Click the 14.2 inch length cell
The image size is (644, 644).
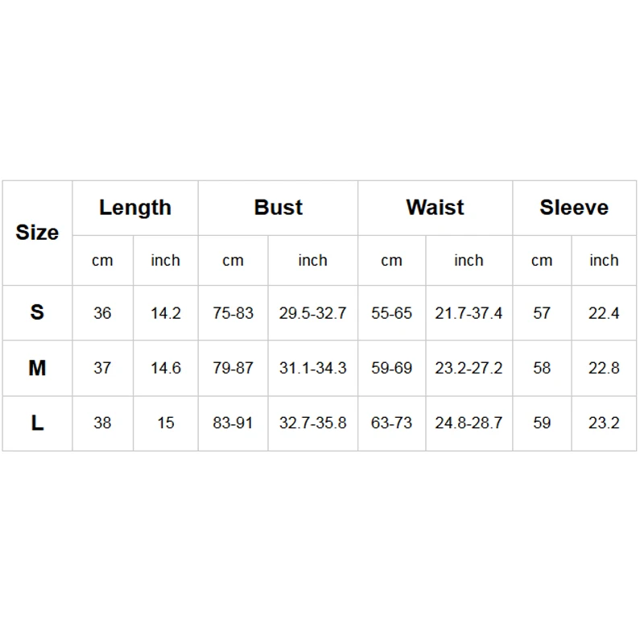point(166,313)
